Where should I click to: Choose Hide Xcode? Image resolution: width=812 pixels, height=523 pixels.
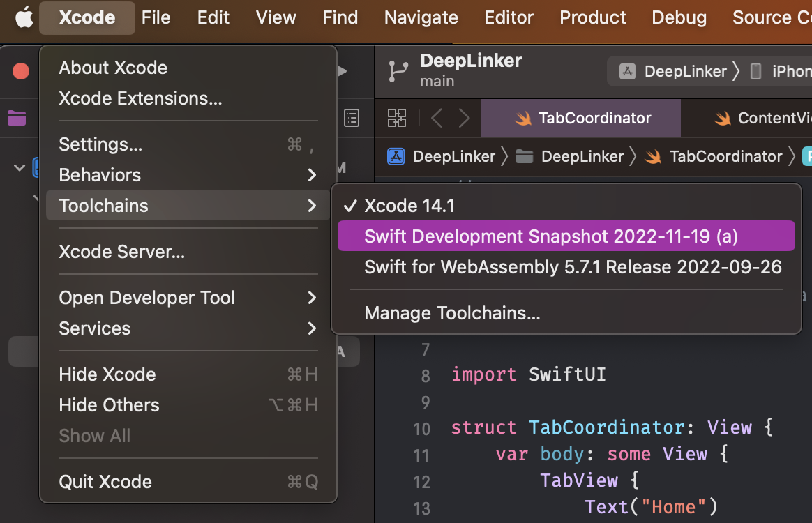(188, 374)
